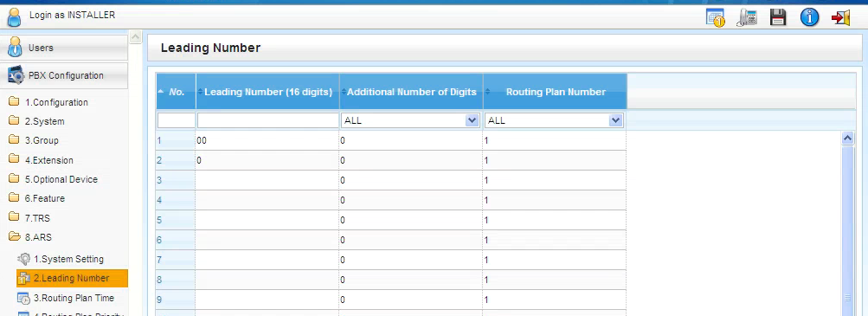Click folder icon beside 3.Group
The width and height of the screenshot is (868, 316).
pos(14,140)
